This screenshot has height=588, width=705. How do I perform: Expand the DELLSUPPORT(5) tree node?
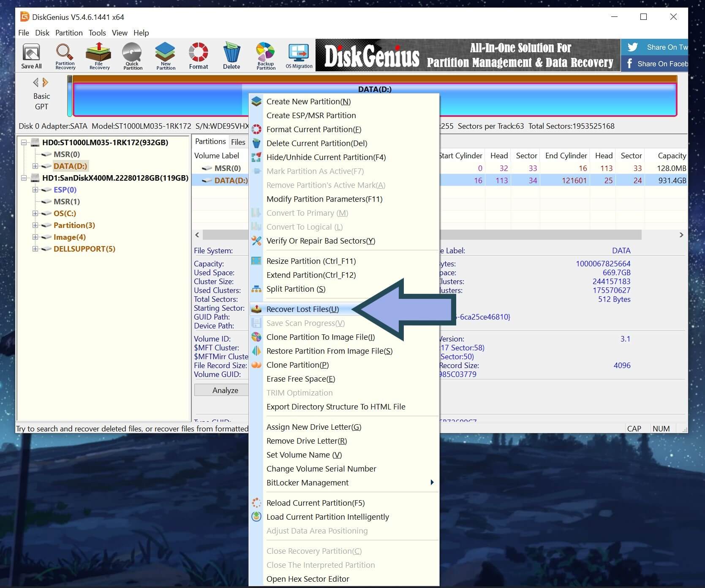pyautogui.click(x=35, y=249)
